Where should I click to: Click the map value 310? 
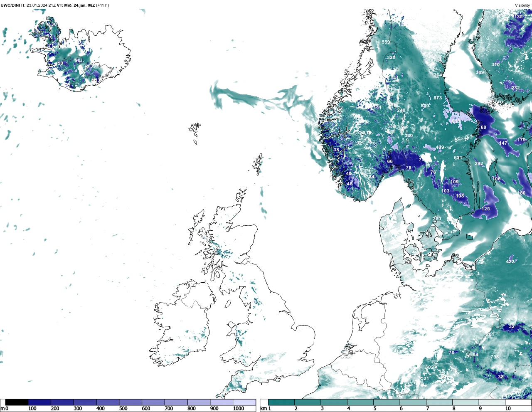click(495, 64)
